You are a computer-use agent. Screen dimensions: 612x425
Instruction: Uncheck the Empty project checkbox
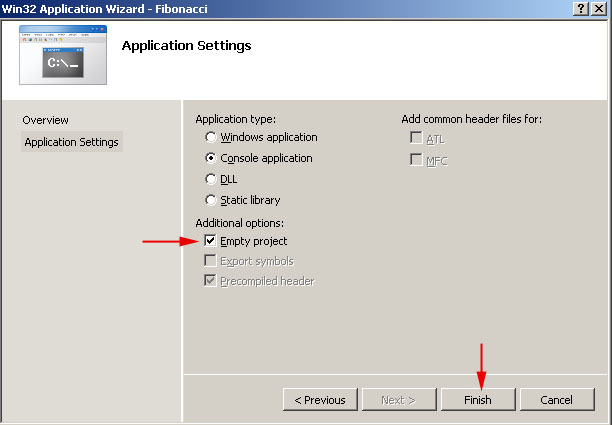(210, 241)
